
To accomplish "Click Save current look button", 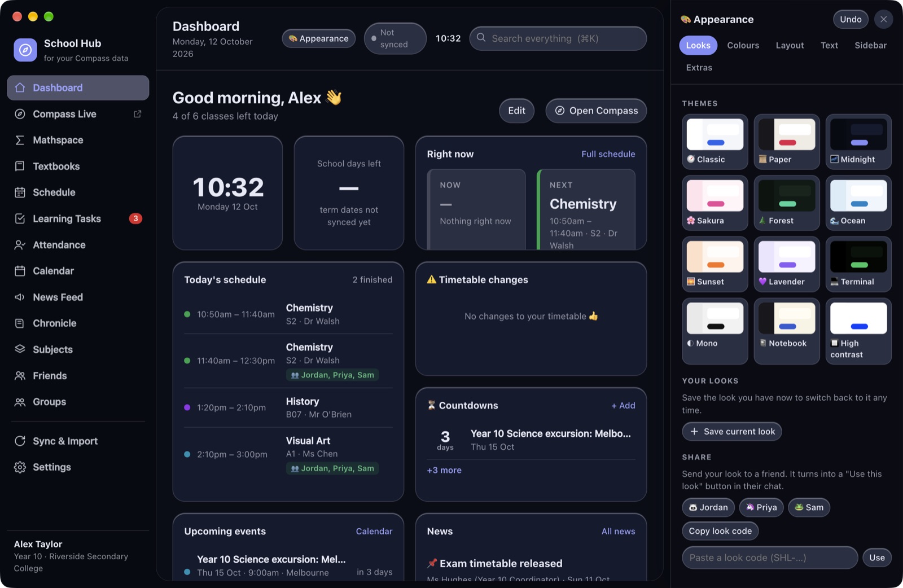I will point(732,432).
